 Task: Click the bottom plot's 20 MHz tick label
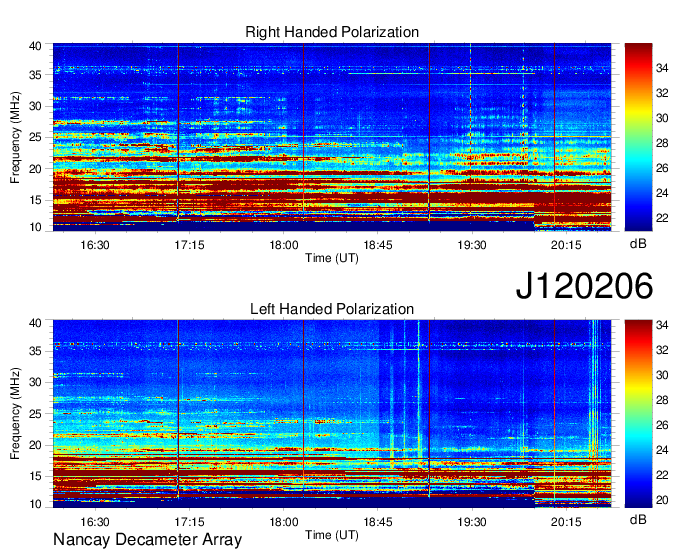(35, 445)
